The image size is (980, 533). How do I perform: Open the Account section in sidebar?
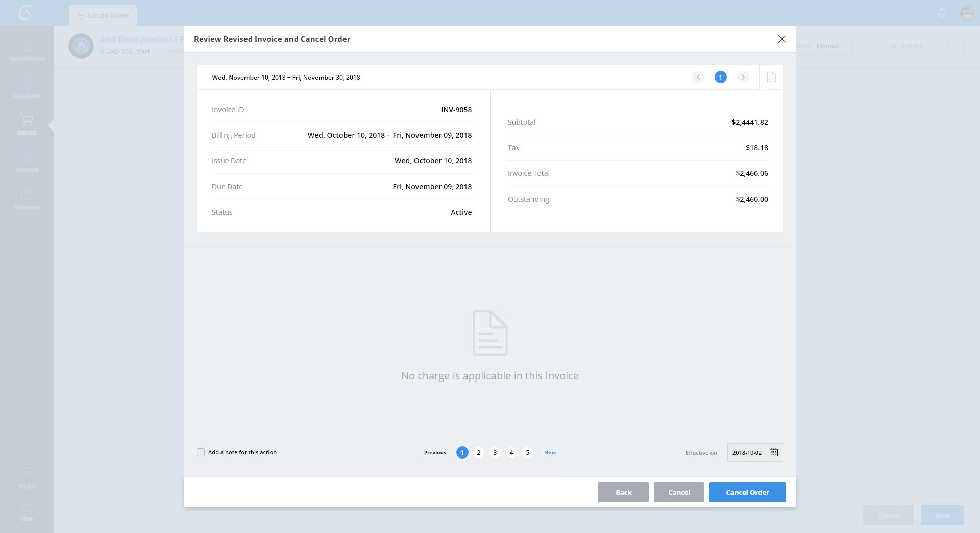point(27,87)
